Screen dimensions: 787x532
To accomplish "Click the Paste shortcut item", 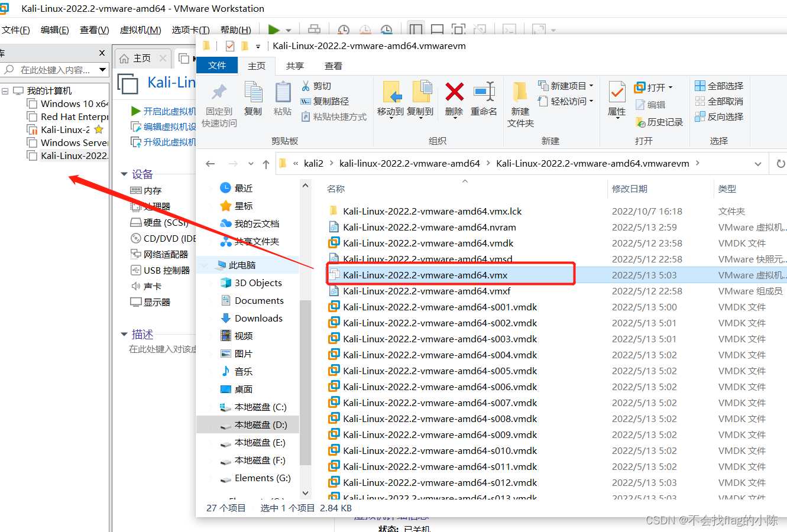I will 334,117.
